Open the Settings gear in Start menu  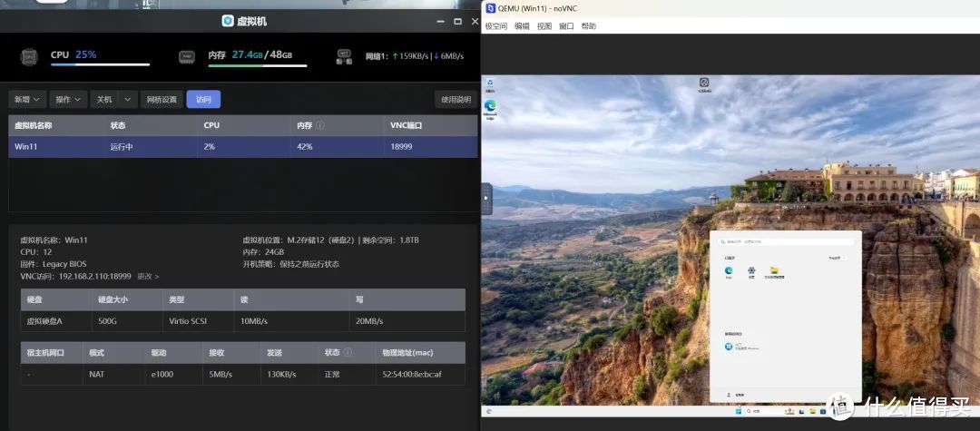click(751, 271)
